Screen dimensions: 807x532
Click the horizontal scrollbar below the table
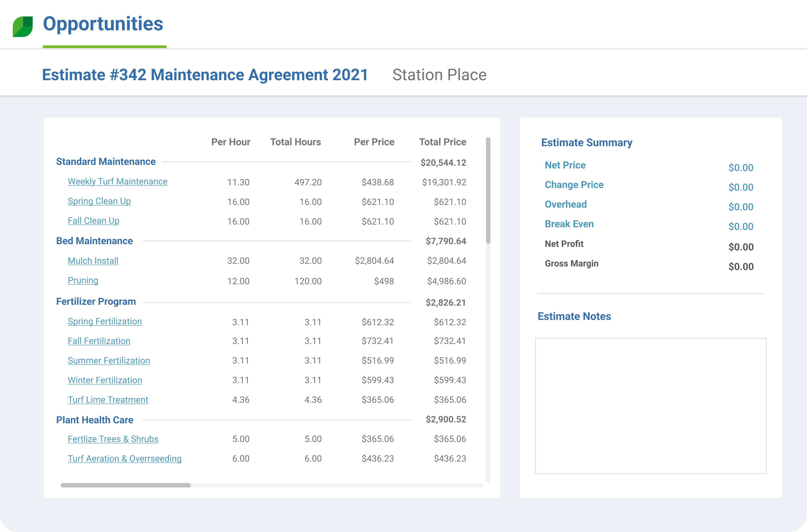point(126,485)
